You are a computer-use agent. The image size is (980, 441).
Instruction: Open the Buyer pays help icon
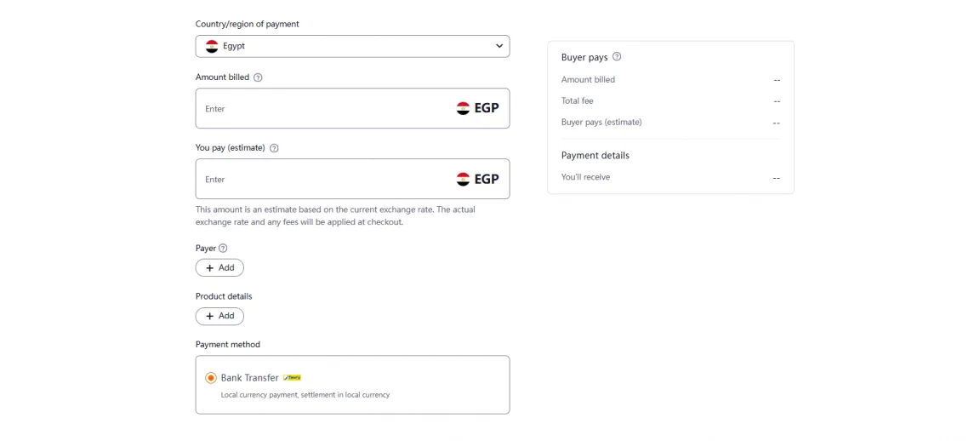617,57
